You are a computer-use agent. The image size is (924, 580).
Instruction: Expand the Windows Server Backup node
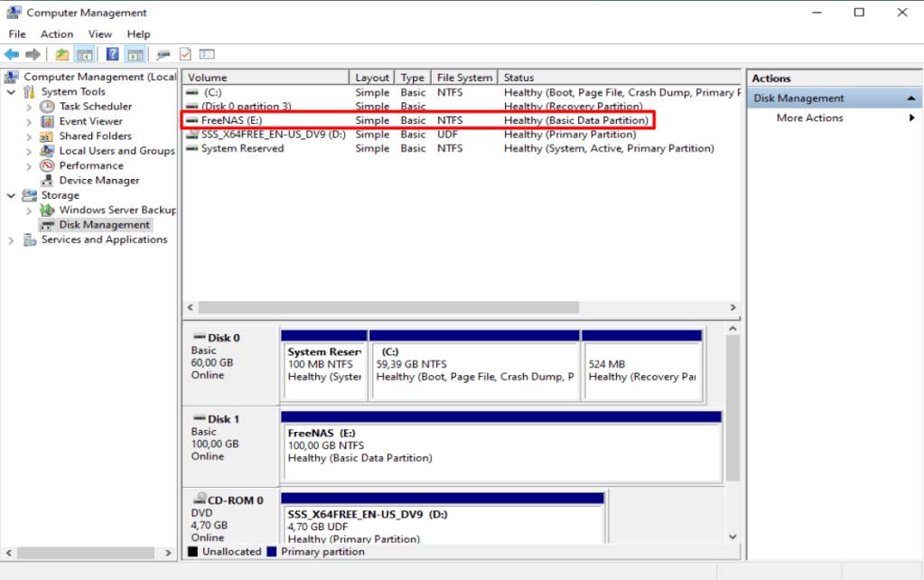point(28,210)
